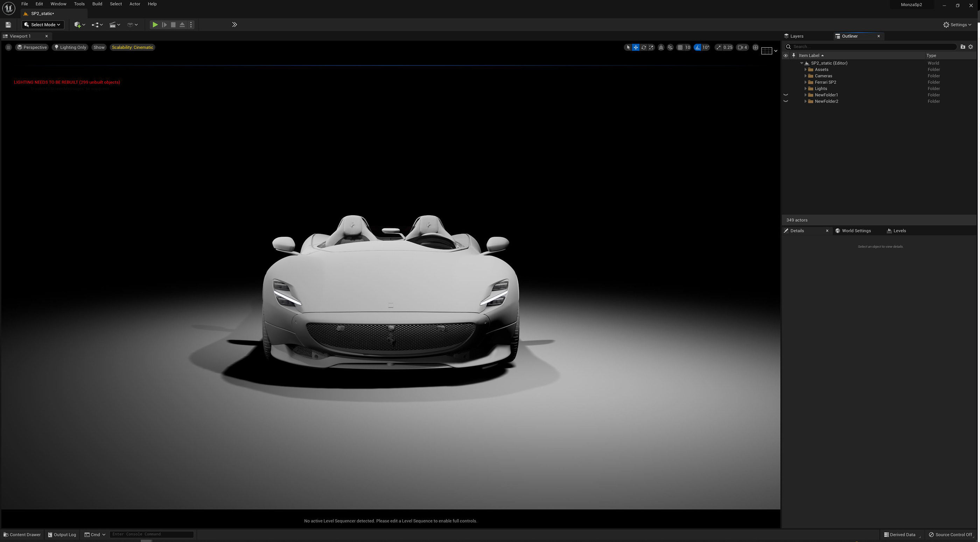This screenshot has height=542, width=980.
Task: Choose the select objects cursor tool
Action: click(628, 48)
